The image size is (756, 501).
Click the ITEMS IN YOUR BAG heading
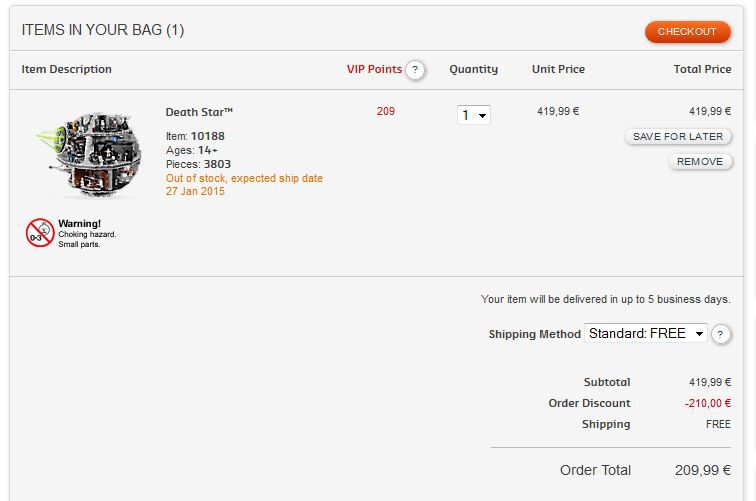pos(103,30)
